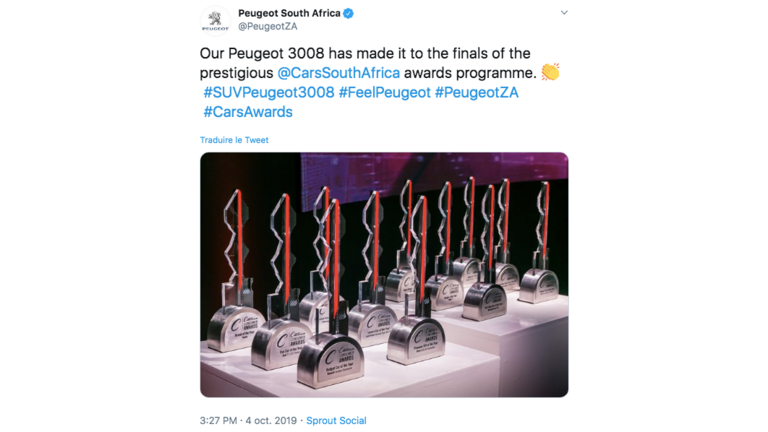The height and width of the screenshot is (432, 768).
Task: Click the #SUVPeugeot3008 hashtag
Action: [x=268, y=92]
